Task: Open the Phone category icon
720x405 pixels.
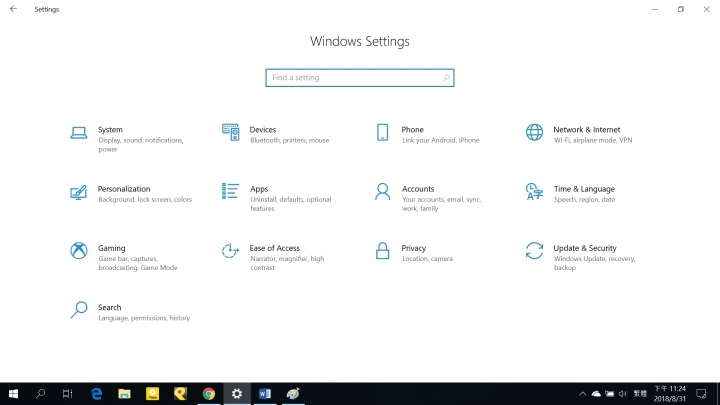Action: [382, 133]
